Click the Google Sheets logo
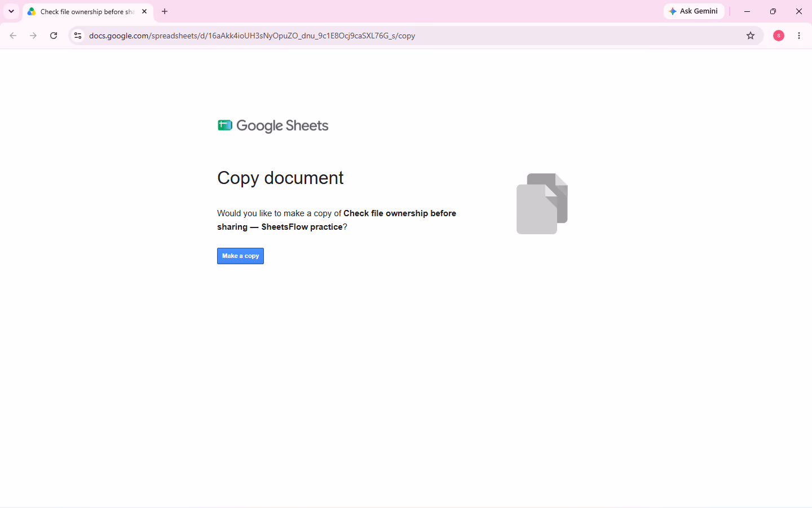Viewport: 812px width, 508px height. (273, 125)
